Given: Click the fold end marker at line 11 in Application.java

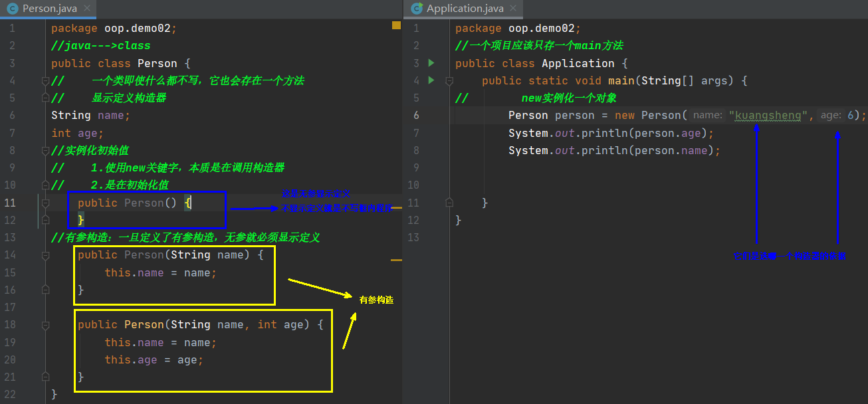Looking at the screenshot, I should point(449,203).
